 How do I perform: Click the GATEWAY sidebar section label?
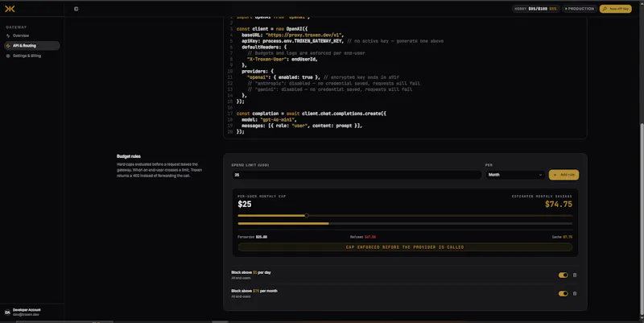[16, 27]
